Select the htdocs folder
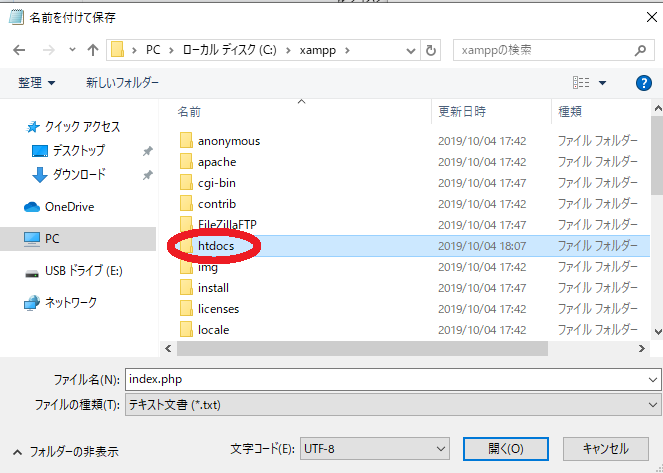This screenshot has width=663, height=473. pos(216,246)
